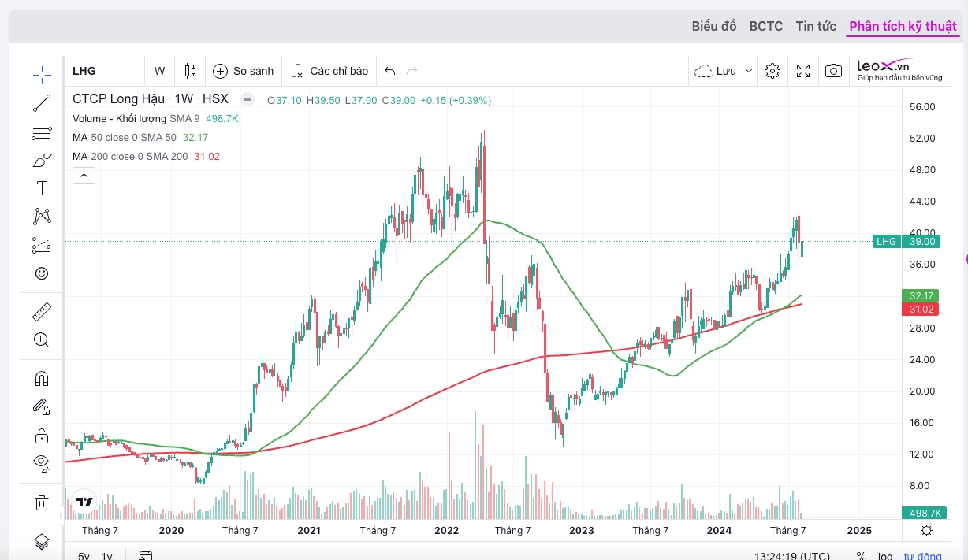Select the Text annotation tool
This screenshot has height=560, width=968.
42,188
